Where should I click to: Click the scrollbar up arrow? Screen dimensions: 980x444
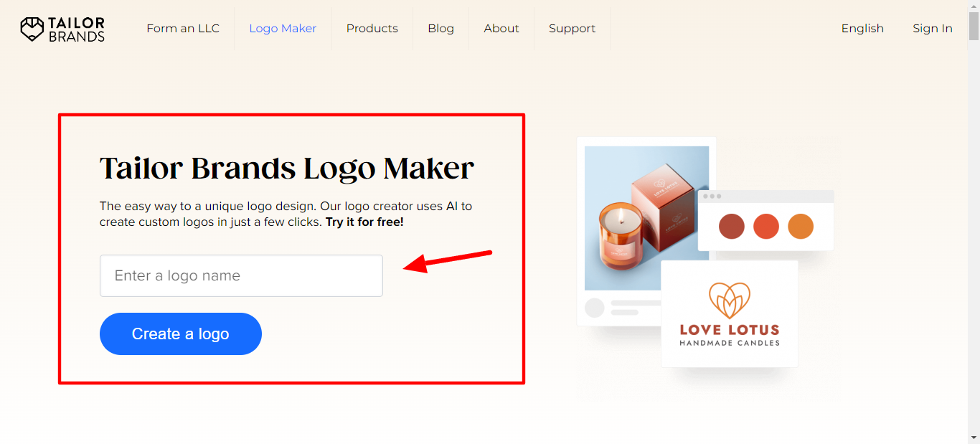click(x=974, y=6)
